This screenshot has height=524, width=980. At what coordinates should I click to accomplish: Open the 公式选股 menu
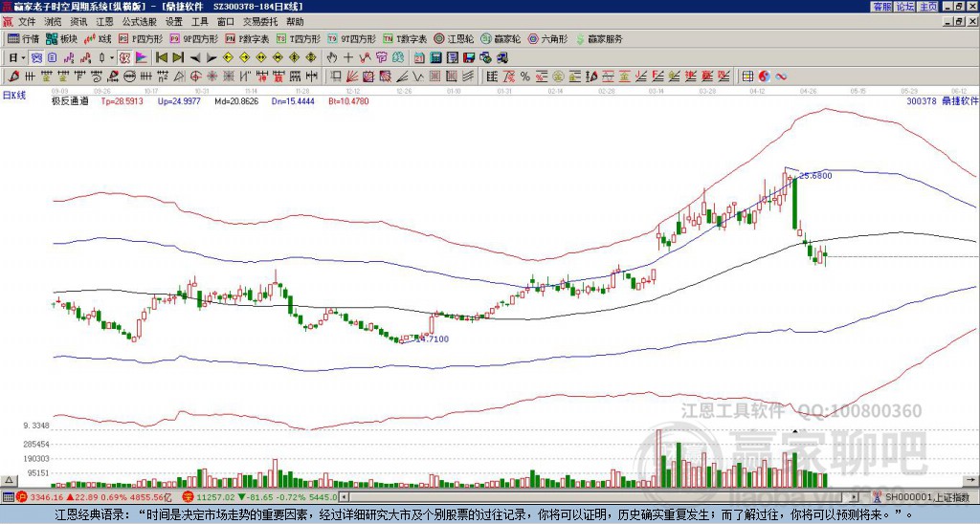pos(139,22)
